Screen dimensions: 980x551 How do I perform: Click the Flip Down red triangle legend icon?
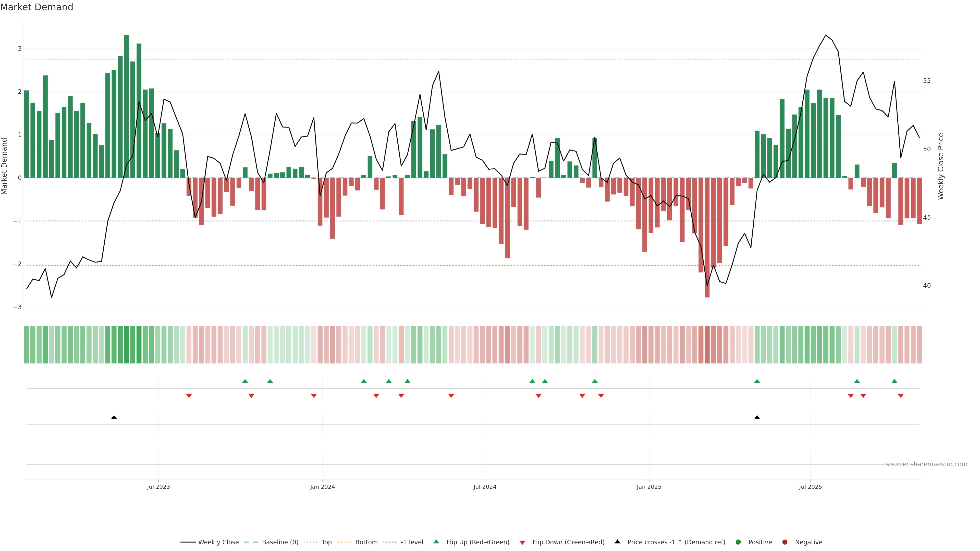coord(522,542)
